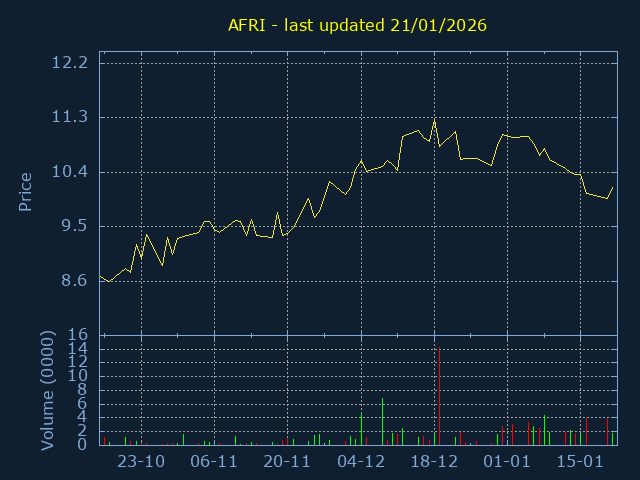The image size is (640, 480).
Task: Select the 18-12 date label
Action: pyautogui.click(x=434, y=462)
